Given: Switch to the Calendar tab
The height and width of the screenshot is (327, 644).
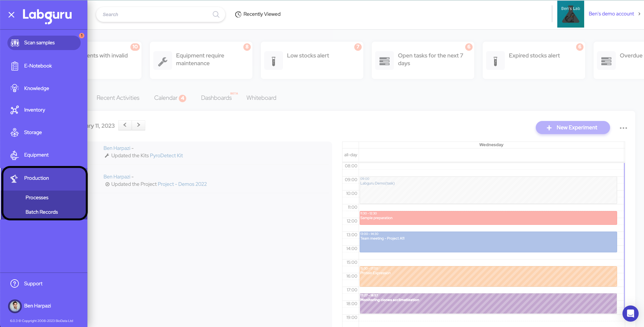Looking at the screenshot, I should click(x=166, y=98).
